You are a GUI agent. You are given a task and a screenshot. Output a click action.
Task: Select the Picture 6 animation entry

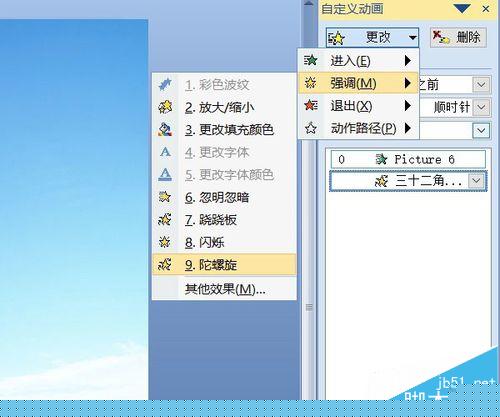pyautogui.click(x=408, y=159)
